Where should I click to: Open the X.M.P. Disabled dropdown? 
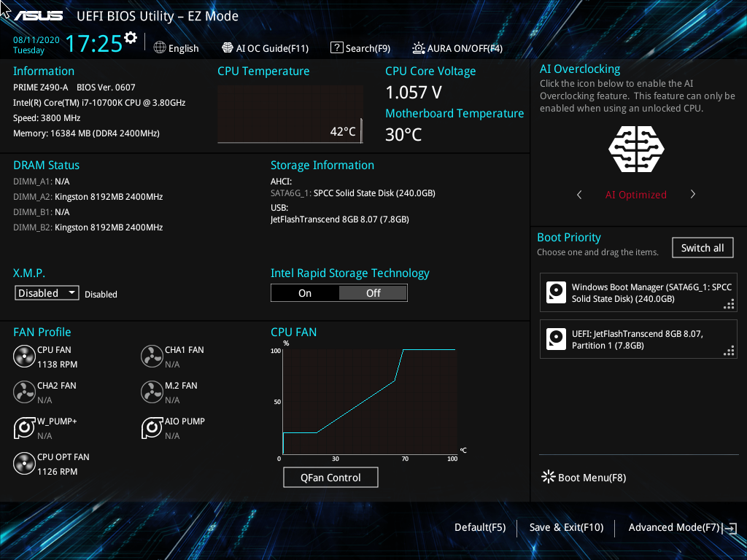pos(47,293)
